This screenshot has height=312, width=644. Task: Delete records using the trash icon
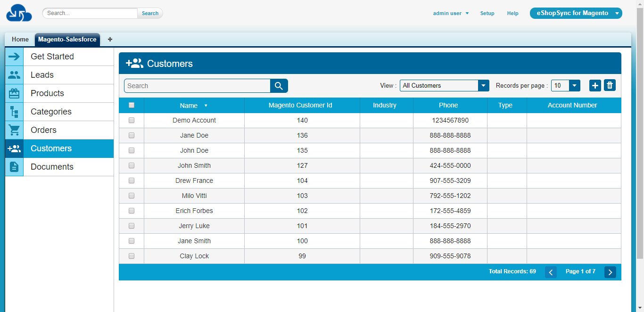coord(610,85)
